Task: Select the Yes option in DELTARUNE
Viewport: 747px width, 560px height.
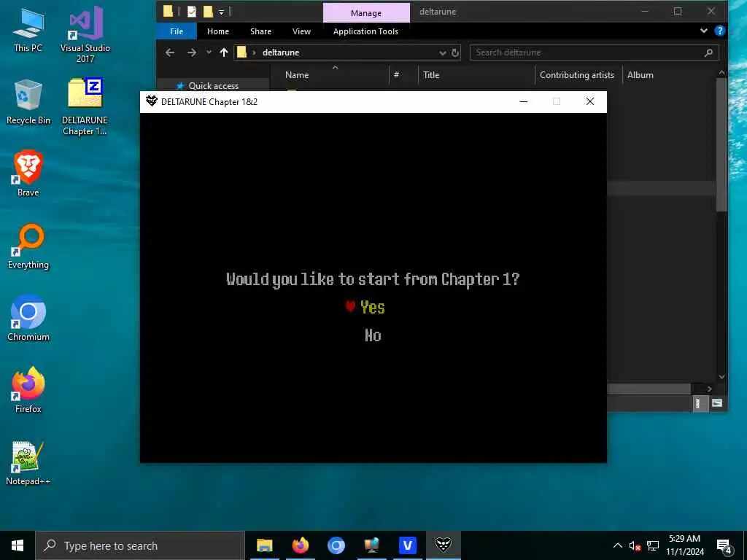Action: [x=372, y=308]
